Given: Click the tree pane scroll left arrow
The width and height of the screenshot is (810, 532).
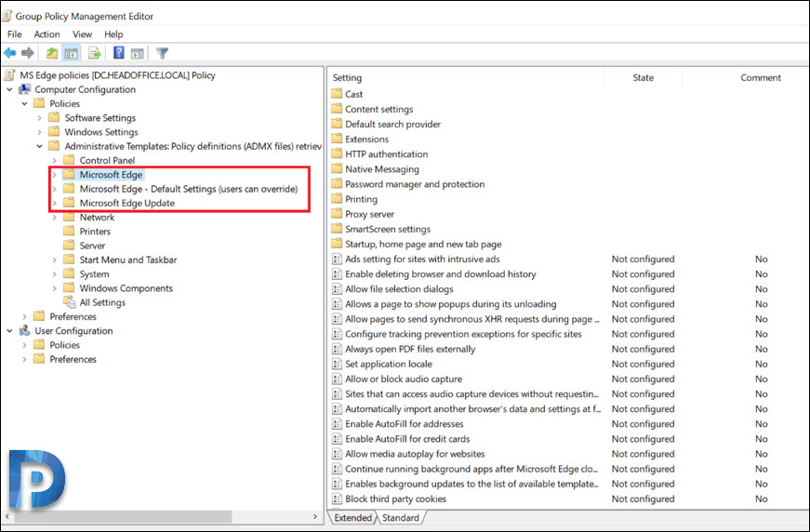Looking at the screenshot, I should click(x=7, y=516).
